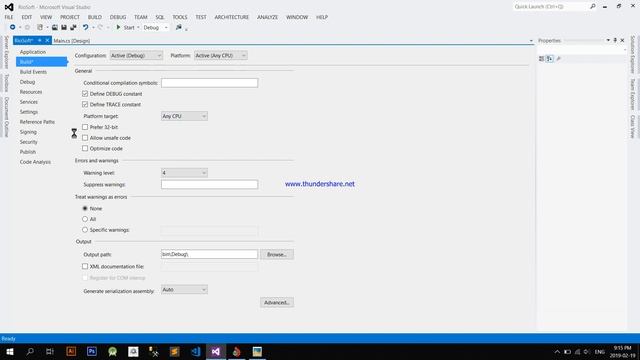The image size is (640, 360).
Task: Open Adobe Illustrator from the taskbar
Action: tap(71, 351)
